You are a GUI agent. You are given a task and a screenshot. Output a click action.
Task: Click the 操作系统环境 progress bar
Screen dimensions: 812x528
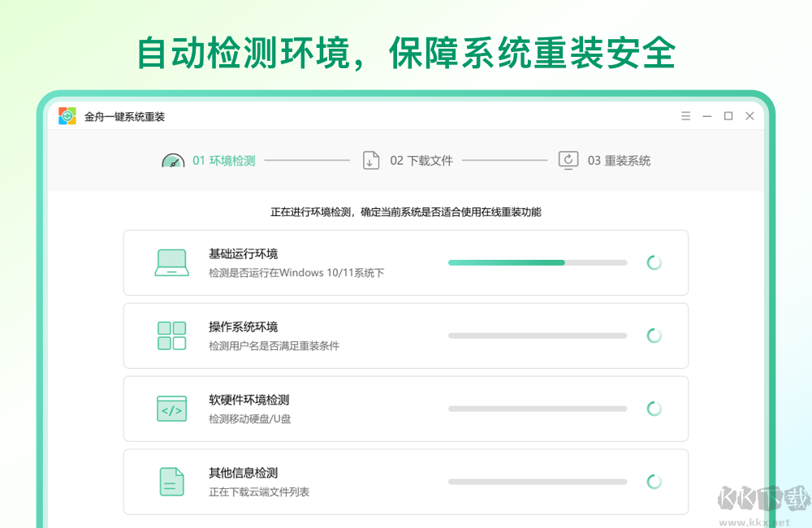point(538,335)
